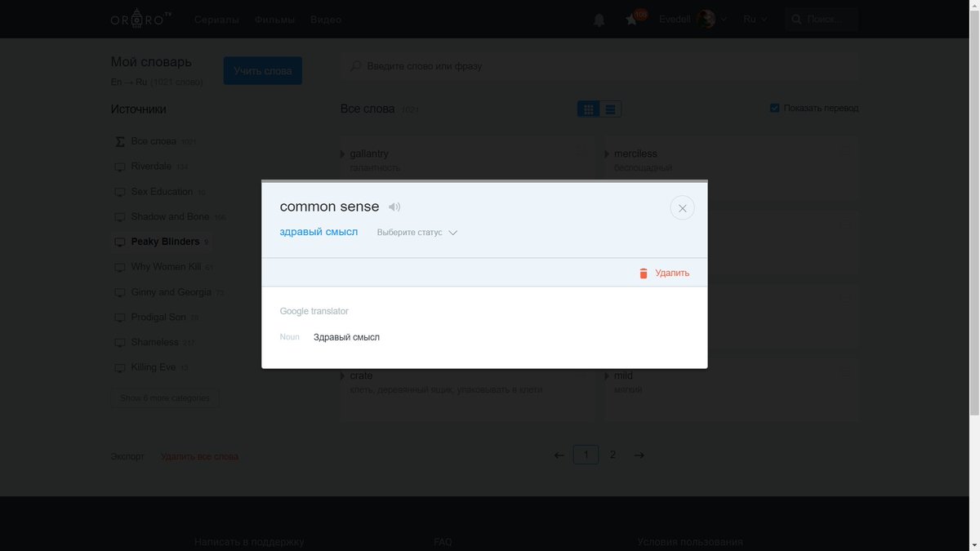Go to the previous page arrow

[559, 455]
